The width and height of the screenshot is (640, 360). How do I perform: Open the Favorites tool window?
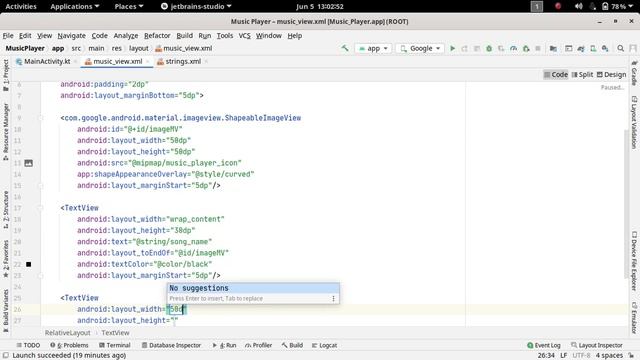tap(6, 259)
